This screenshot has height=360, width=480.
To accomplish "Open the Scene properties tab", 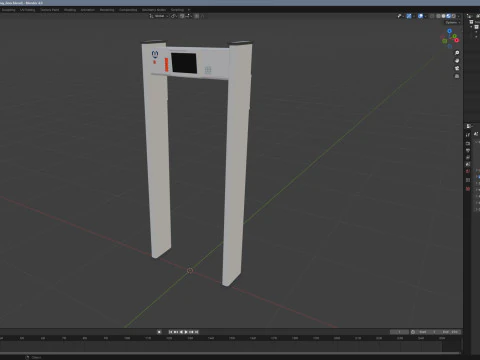I will 468,164.
